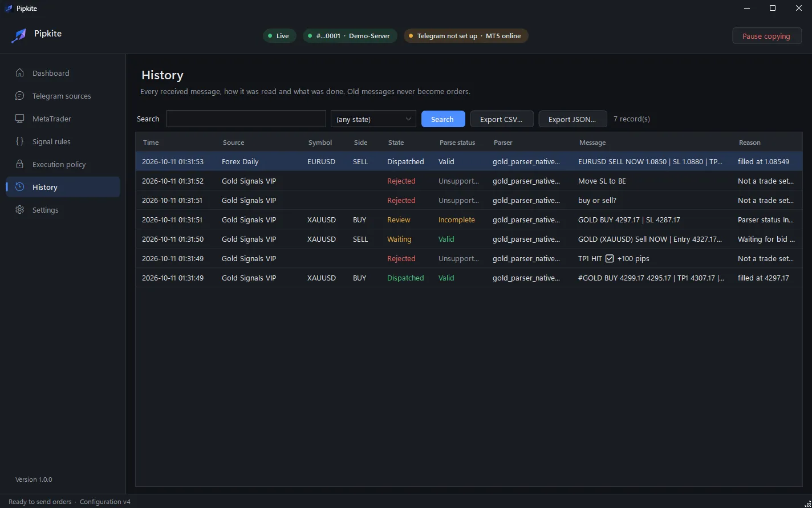Sort by the Parse status column header
This screenshot has width=812, height=508.
coord(457,143)
